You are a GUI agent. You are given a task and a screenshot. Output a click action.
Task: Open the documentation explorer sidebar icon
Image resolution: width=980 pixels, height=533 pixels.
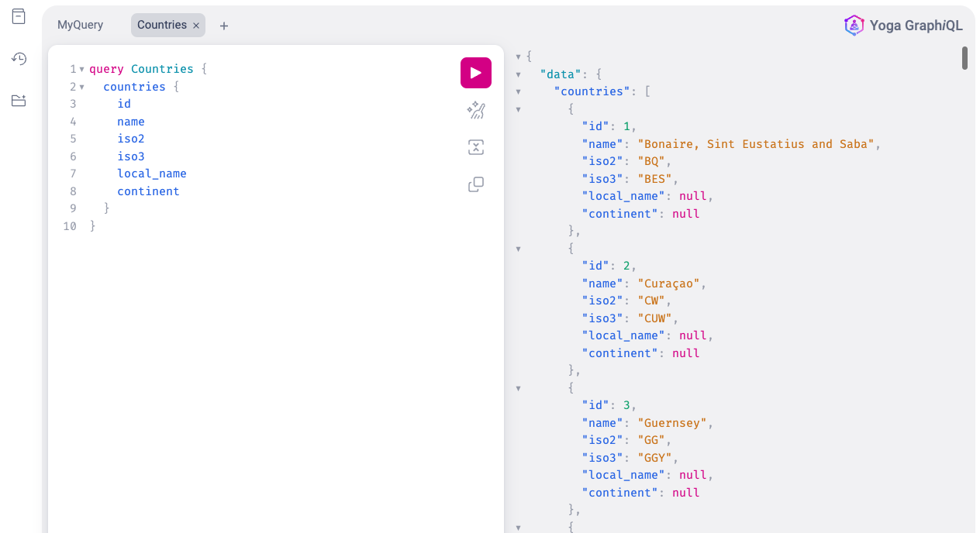click(19, 16)
